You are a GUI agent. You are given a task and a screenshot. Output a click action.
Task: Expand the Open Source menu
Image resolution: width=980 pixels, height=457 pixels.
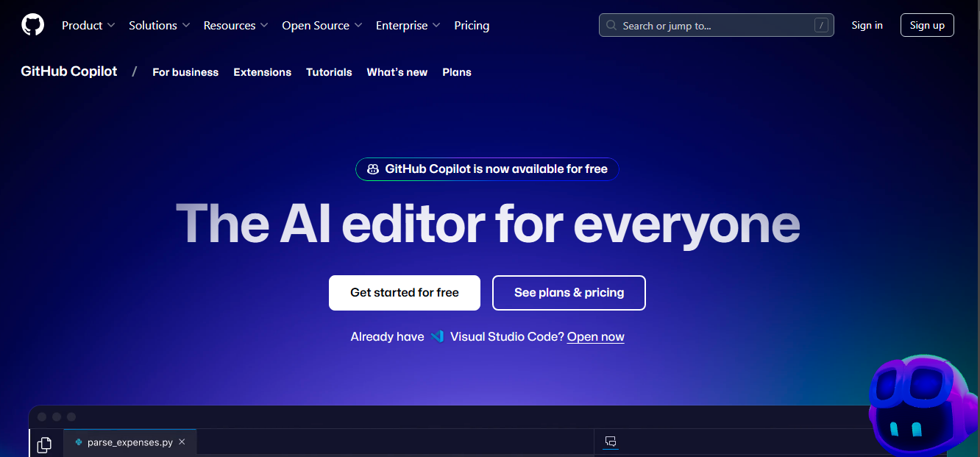click(322, 25)
